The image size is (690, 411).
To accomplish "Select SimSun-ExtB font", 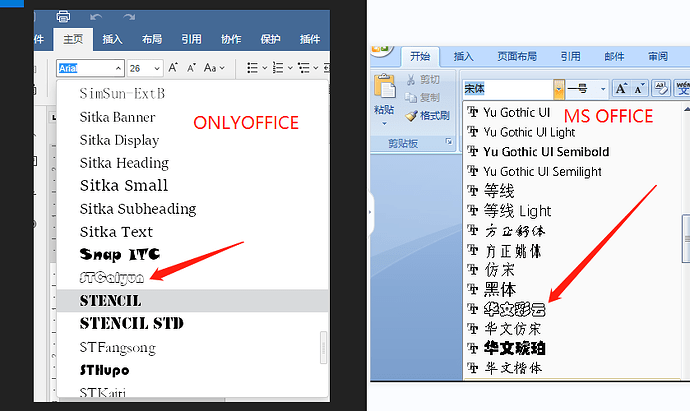I will [x=193, y=94].
